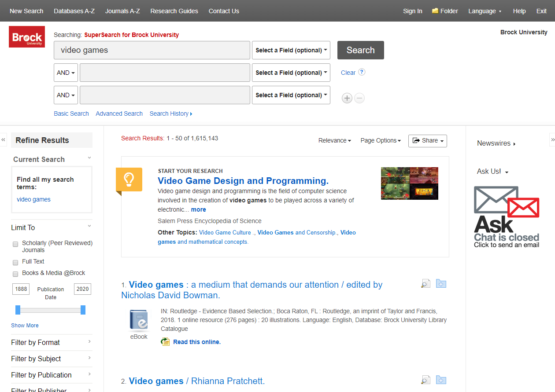Expand Filter by Format
Image resolution: width=555 pixels, height=392 pixels.
52,342
